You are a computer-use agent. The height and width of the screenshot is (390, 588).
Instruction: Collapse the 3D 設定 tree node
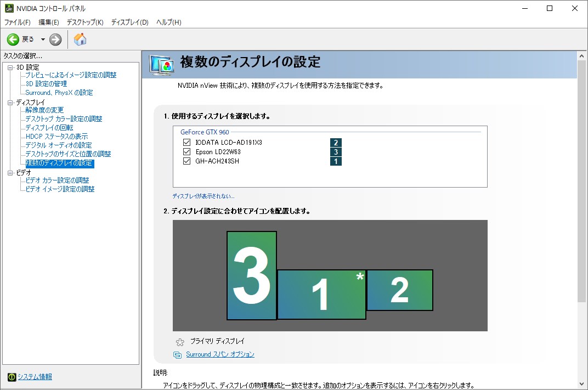10,67
